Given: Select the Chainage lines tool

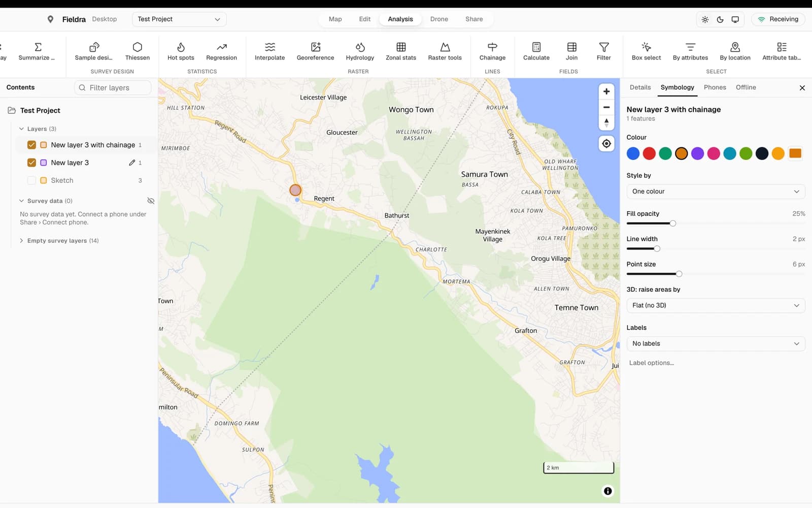Looking at the screenshot, I should click(x=492, y=51).
